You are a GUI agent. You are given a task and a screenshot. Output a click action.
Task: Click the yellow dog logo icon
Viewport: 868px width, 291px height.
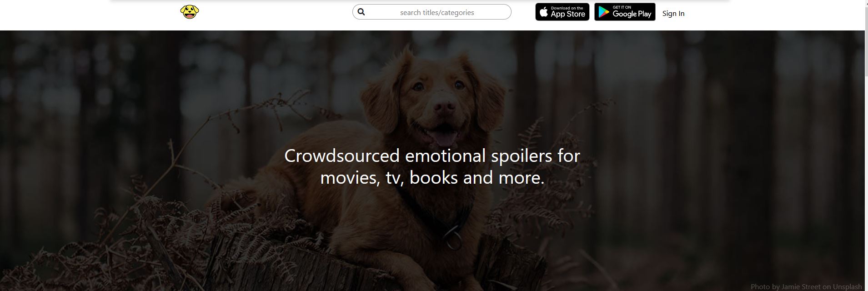190,12
